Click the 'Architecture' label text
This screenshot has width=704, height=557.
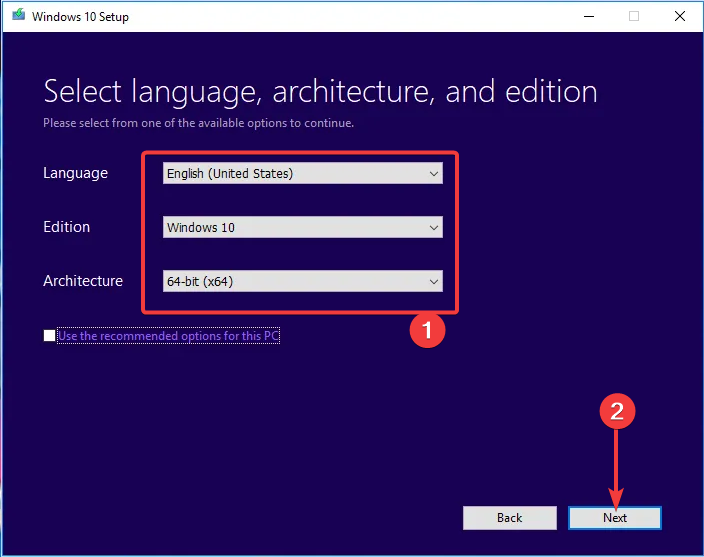83,281
